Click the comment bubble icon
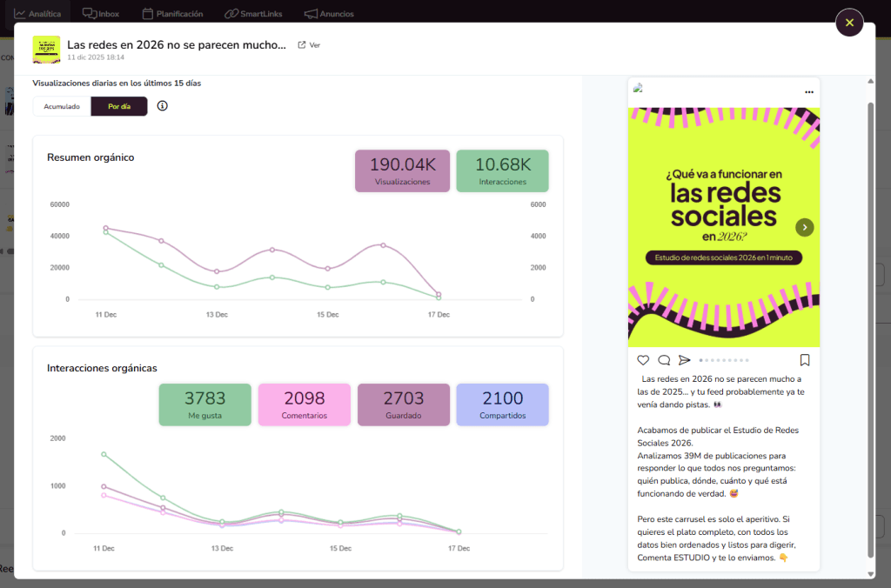This screenshot has height=588, width=891. point(664,360)
